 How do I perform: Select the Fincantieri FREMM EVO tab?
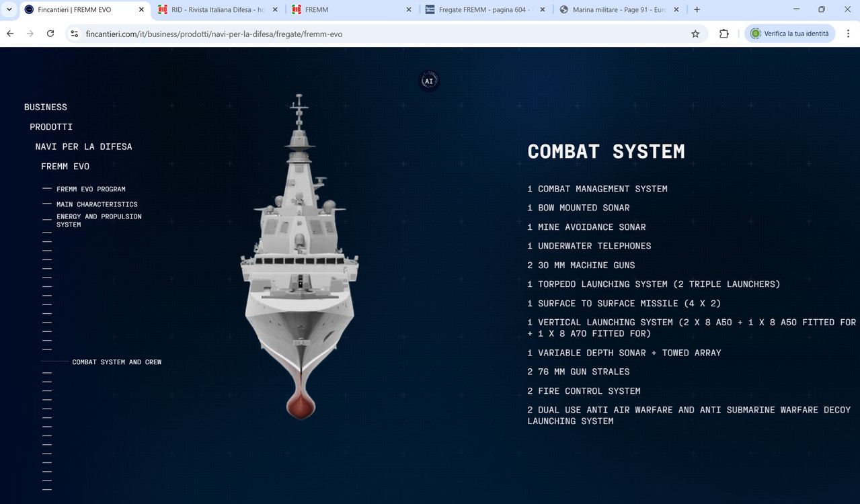(x=84, y=10)
